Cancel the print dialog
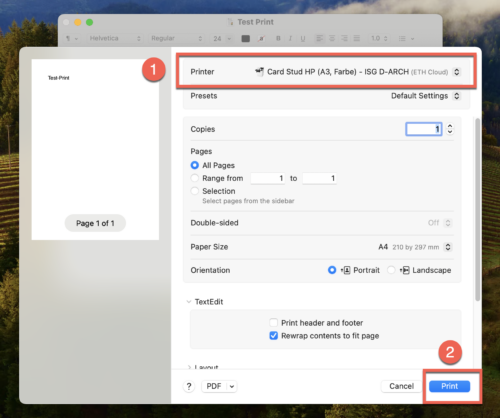Screen dimensions: 500x418 coord(401,386)
